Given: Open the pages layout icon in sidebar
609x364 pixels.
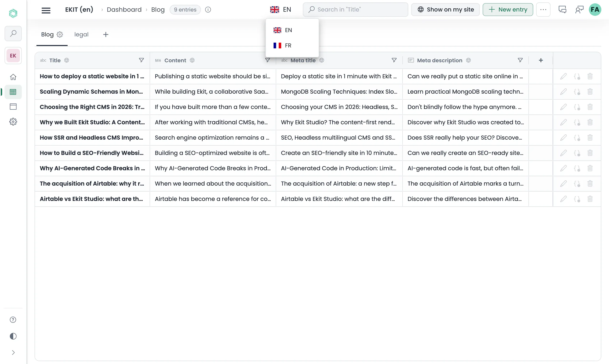Looking at the screenshot, I should tap(13, 107).
